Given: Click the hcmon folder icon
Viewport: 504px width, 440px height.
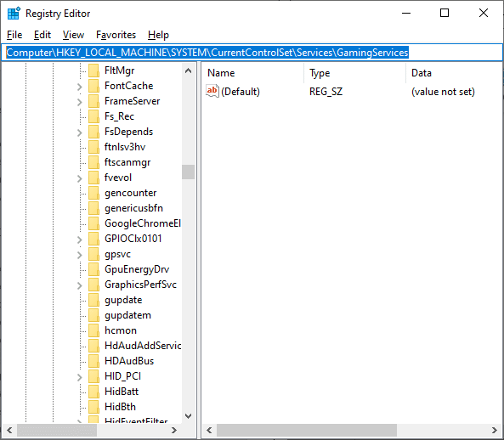Looking at the screenshot, I should tap(93, 330).
